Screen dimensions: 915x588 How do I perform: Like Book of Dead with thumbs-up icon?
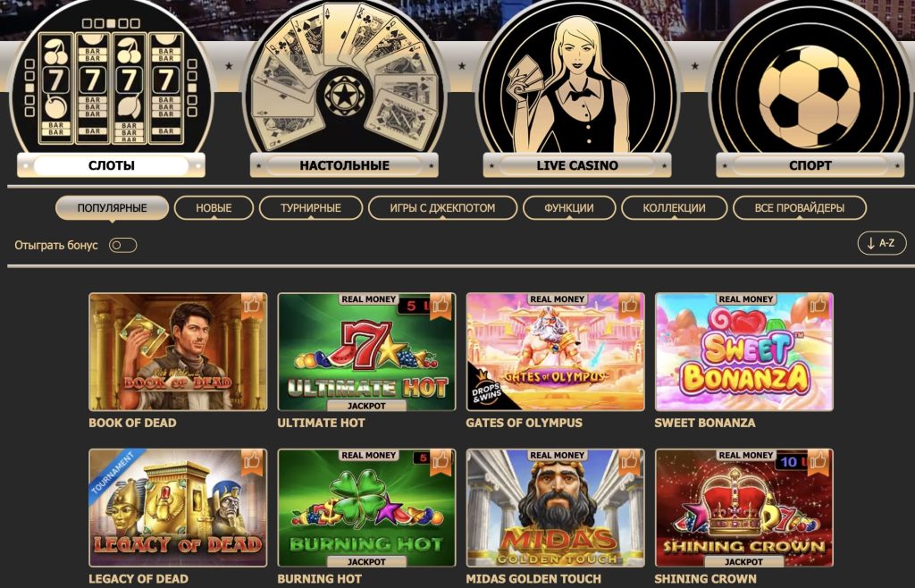(x=253, y=306)
